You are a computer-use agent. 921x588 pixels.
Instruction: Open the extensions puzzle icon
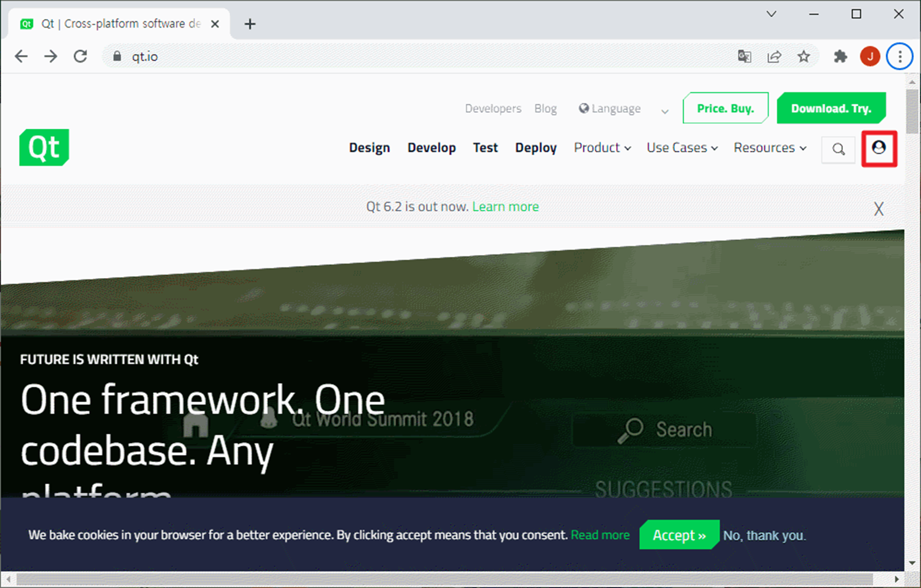(840, 57)
